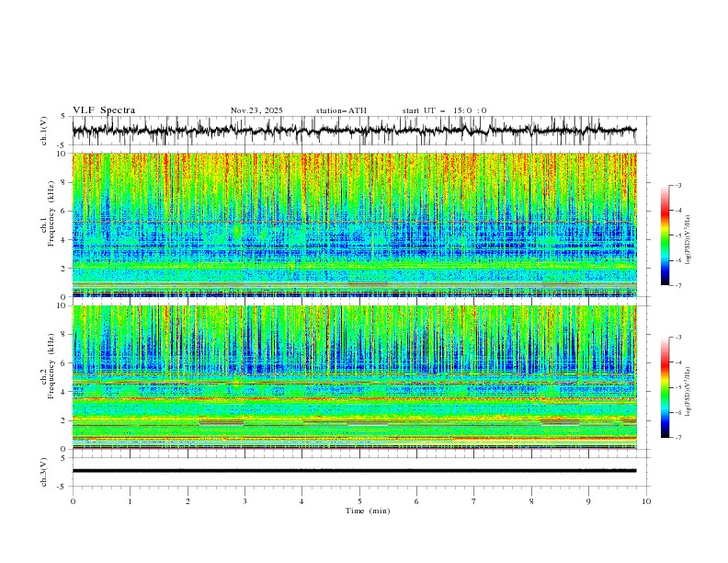The image size is (728, 563).
Task: Click time axis tick label "1"
Action: (130, 501)
